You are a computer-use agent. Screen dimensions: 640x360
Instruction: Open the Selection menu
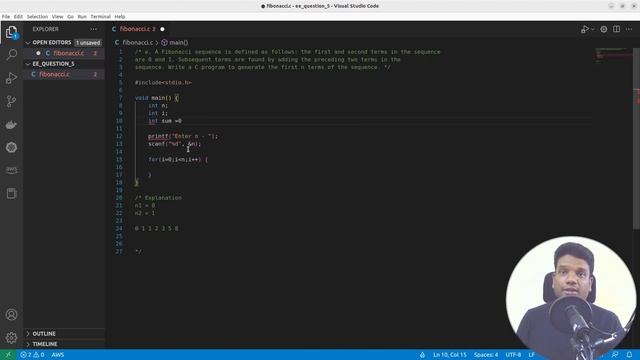coord(37,17)
